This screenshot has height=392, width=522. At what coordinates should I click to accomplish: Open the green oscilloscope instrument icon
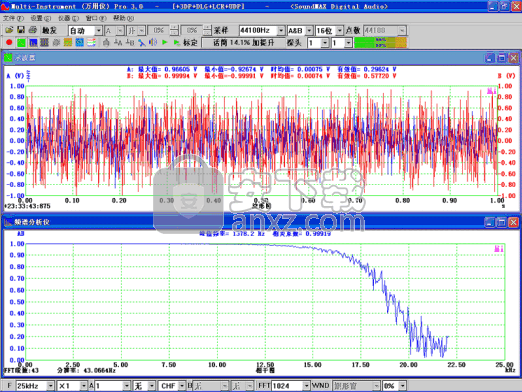click(21, 43)
